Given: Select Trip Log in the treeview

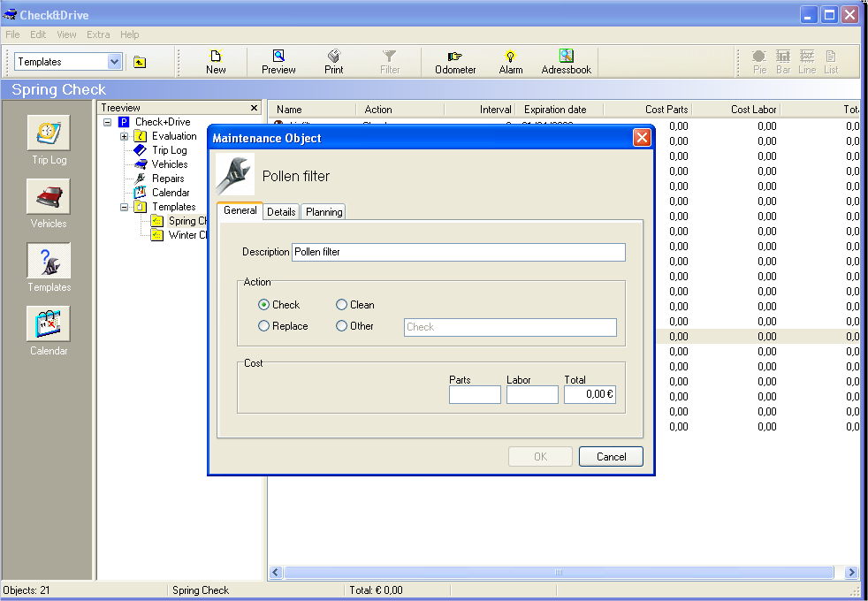Looking at the screenshot, I should (170, 150).
